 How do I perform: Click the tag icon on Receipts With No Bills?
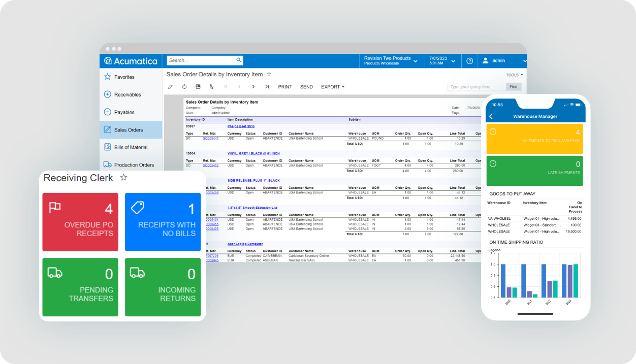pos(138,207)
